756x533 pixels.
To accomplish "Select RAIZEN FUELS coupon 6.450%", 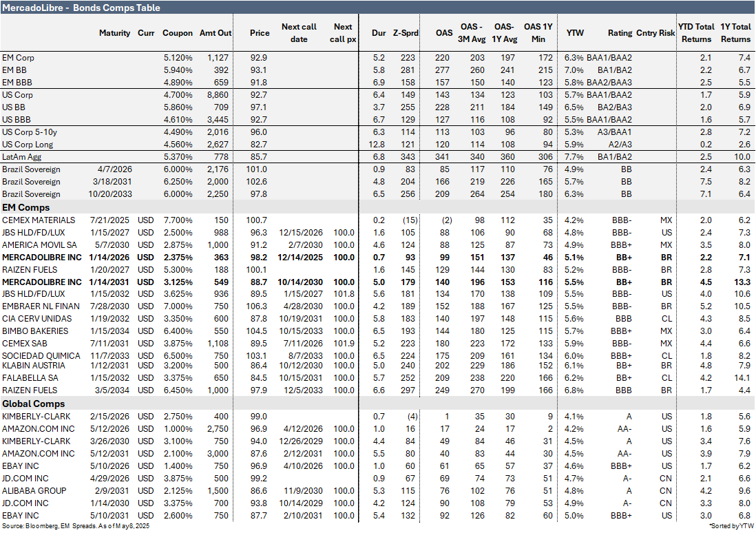I will pos(178,390).
